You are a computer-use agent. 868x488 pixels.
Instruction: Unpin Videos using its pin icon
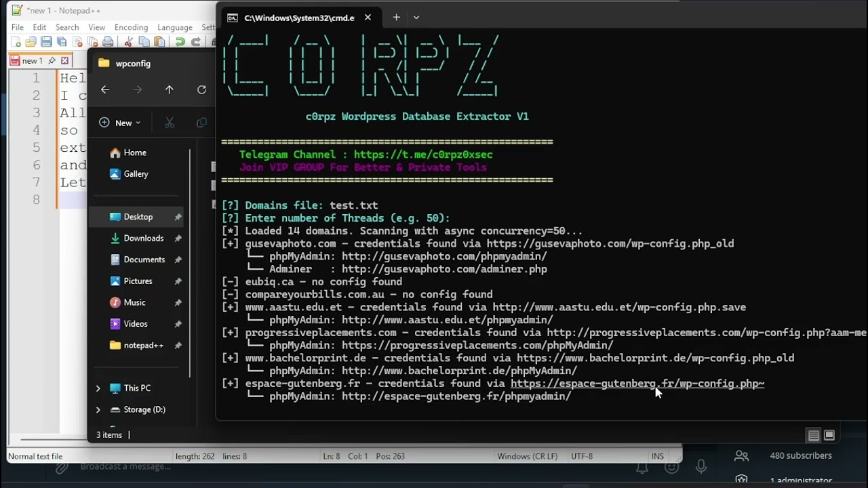(x=178, y=324)
